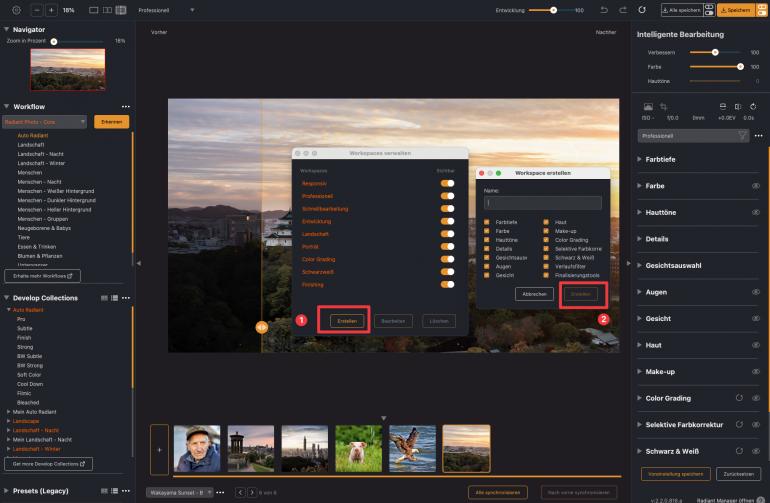Image resolution: width=770 pixels, height=503 pixels.
Task: Expand the Presets (Legacy) panel
Action: tap(6, 491)
